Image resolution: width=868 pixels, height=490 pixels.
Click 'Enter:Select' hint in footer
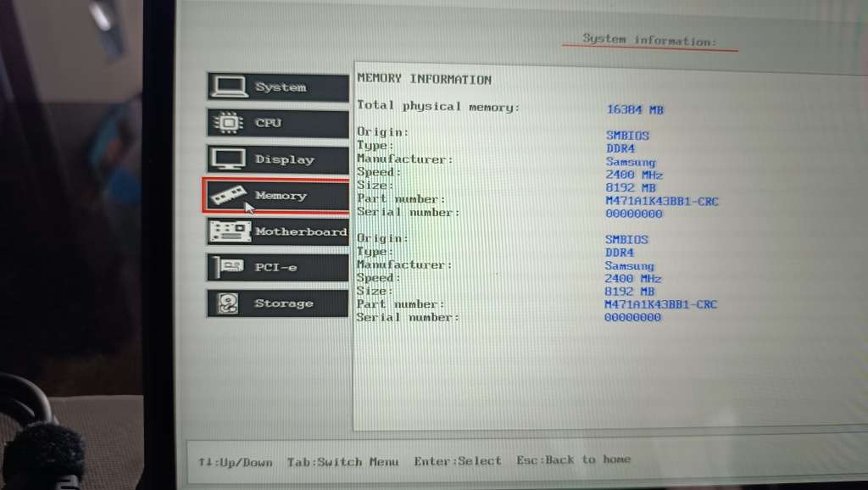pos(458,461)
